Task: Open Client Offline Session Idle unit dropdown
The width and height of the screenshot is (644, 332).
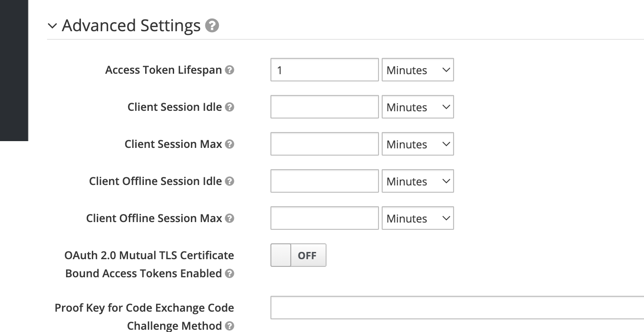Action: [x=418, y=181]
